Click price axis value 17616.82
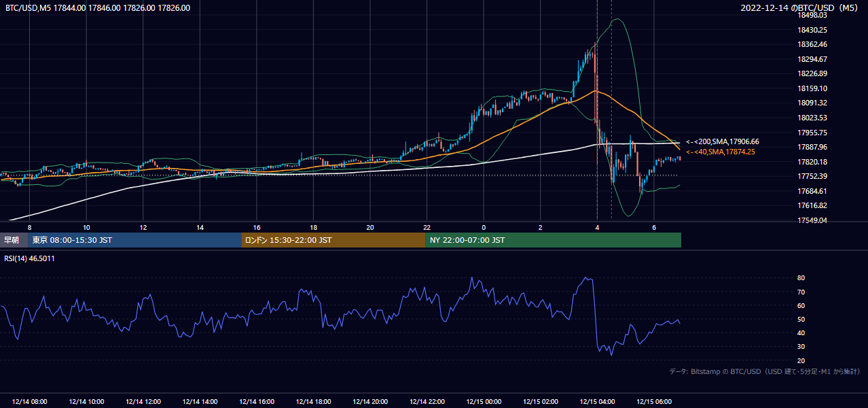This screenshot has height=408, width=868. pyautogui.click(x=812, y=205)
